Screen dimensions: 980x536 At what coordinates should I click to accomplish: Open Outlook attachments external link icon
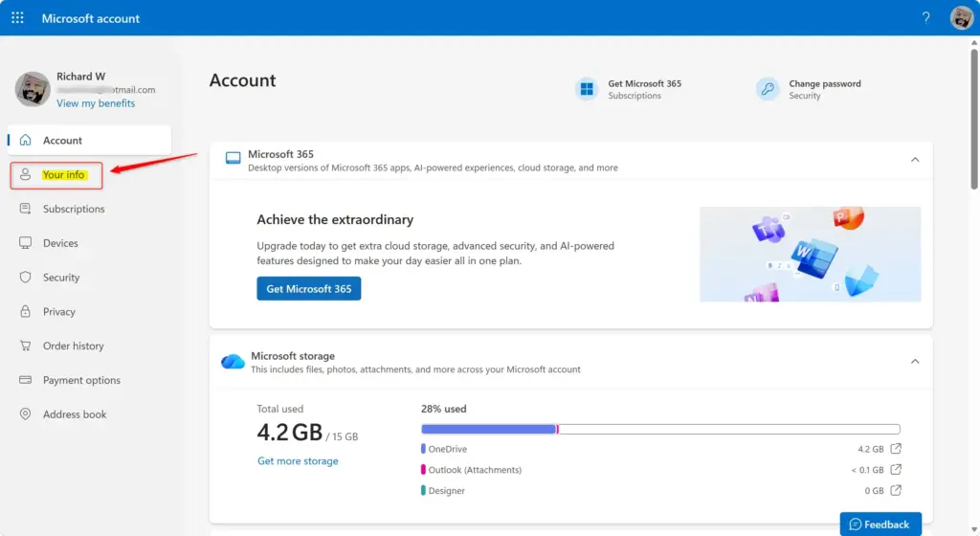point(896,469)
